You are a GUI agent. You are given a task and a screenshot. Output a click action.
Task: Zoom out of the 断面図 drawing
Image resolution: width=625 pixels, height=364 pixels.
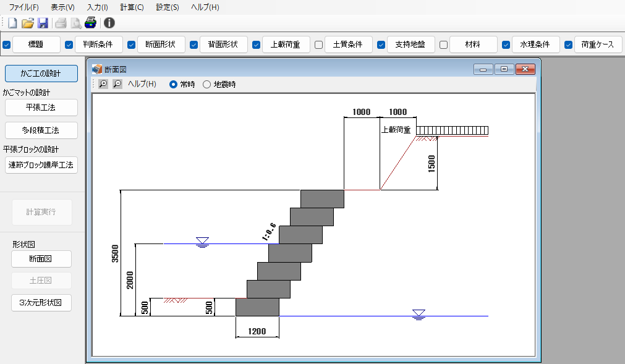tap(117, 84)
